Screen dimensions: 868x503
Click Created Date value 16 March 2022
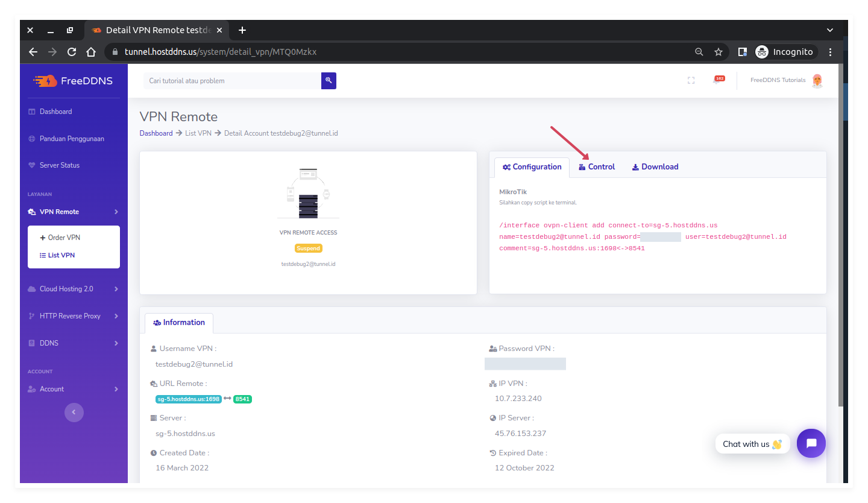click(182, 468)
